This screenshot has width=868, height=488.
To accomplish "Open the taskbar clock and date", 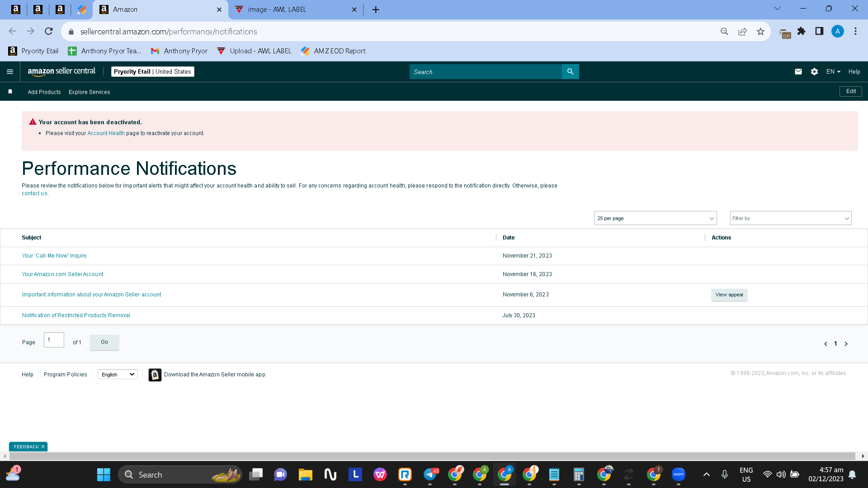I will click(826, 474).
